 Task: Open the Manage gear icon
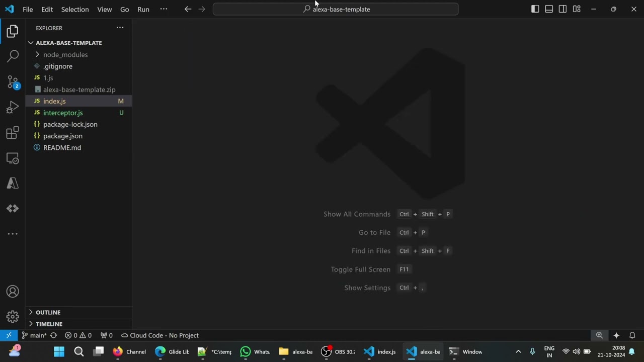point(13,317)
